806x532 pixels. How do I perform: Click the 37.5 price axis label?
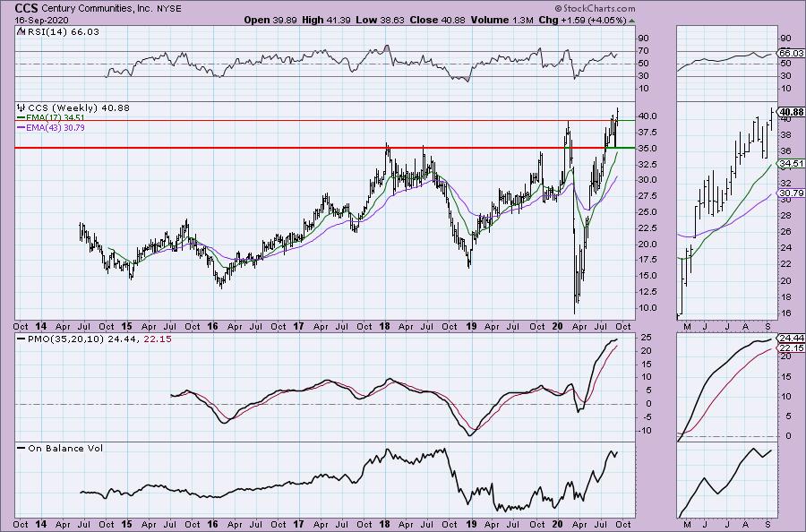click(x=647, y=132)
